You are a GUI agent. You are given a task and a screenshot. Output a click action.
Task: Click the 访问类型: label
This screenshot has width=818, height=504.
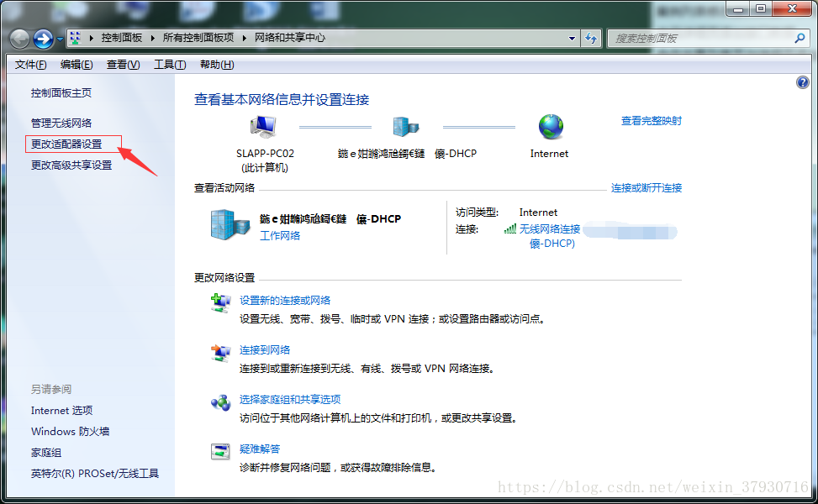point(477,213)
